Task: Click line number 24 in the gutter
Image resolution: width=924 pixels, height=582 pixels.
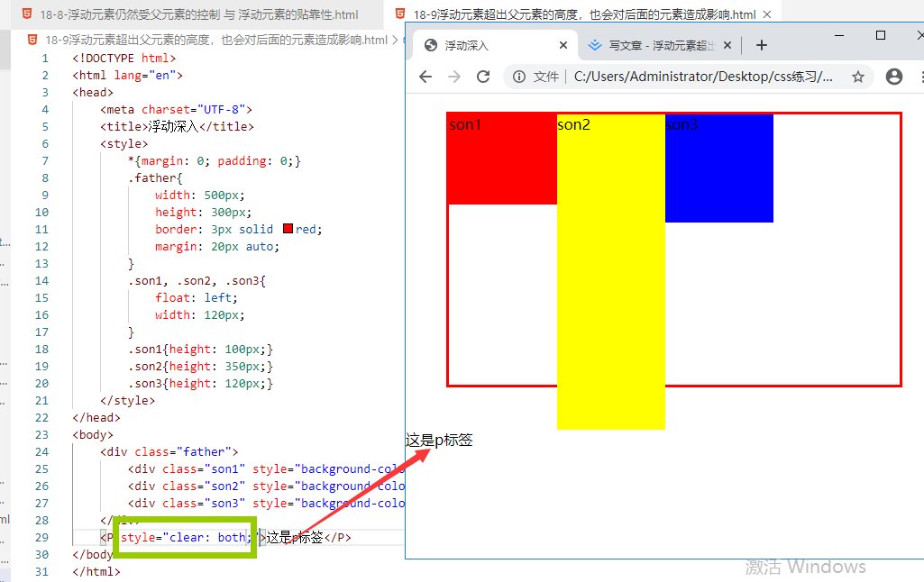Action: tap(41, 452)
